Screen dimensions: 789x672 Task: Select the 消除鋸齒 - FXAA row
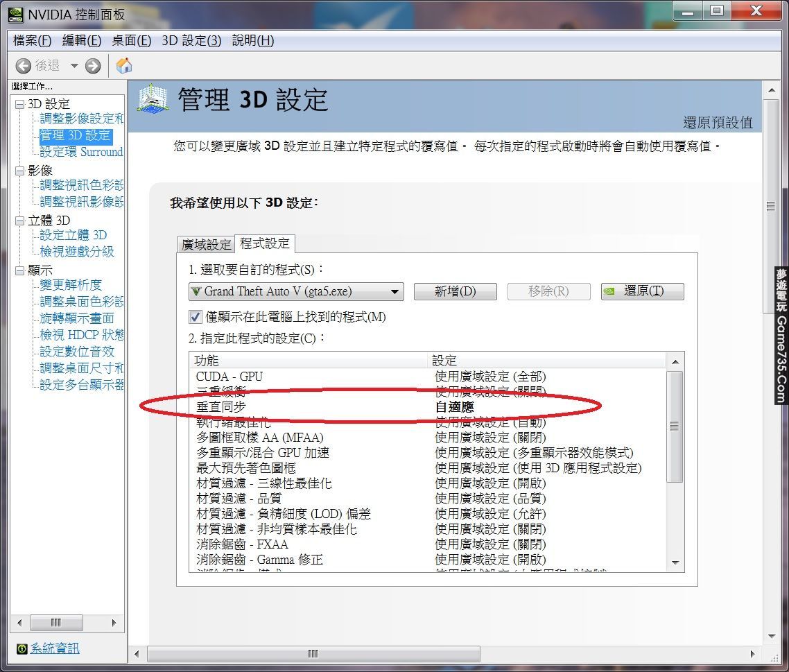[428, 544]
